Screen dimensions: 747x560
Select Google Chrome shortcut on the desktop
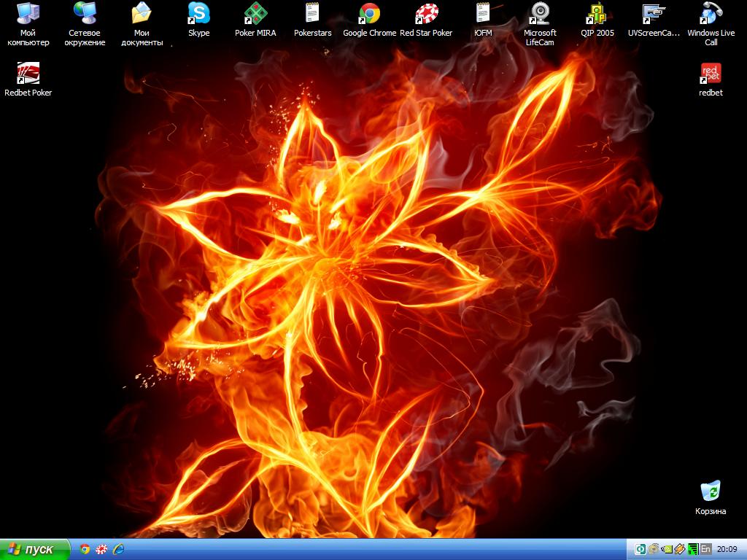pyautogui.click(x=369, y=14)
